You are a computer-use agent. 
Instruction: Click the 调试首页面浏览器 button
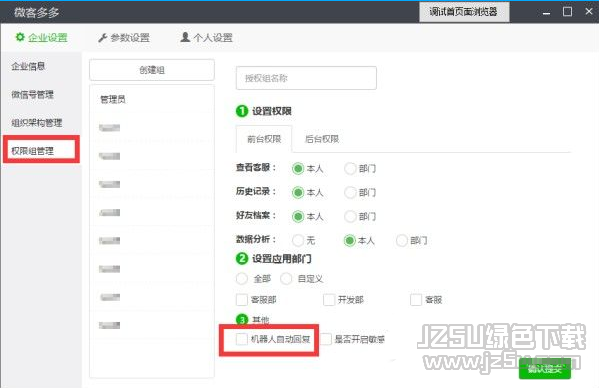(x=464, y=12)
